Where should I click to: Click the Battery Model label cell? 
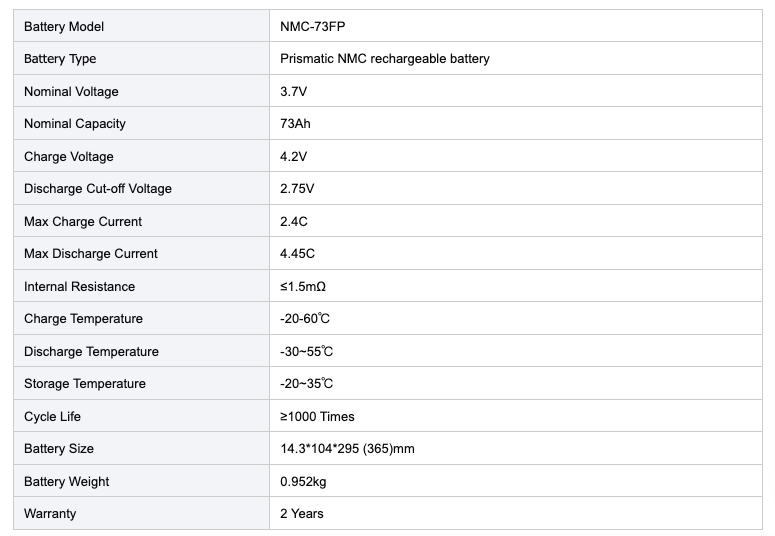[141, 26]
